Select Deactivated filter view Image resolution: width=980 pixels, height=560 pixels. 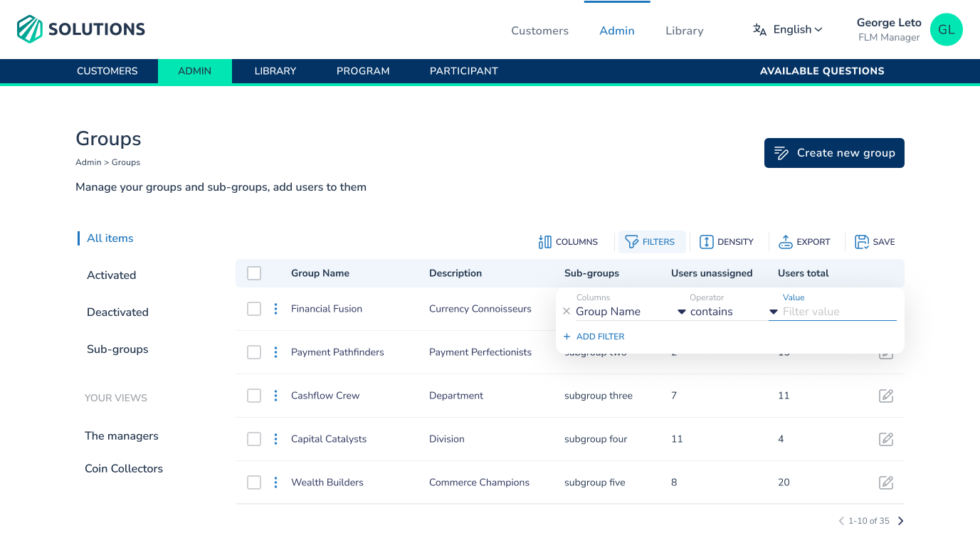(118, 312)
